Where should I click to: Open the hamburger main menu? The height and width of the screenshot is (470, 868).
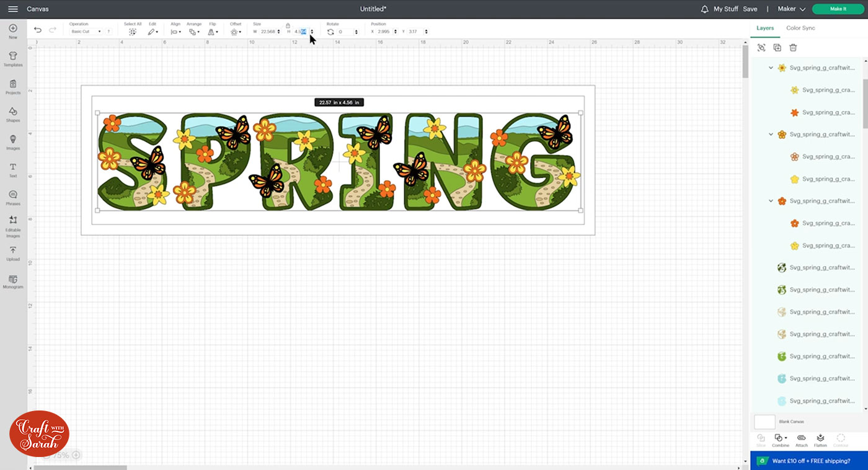[x=13, y=9]
